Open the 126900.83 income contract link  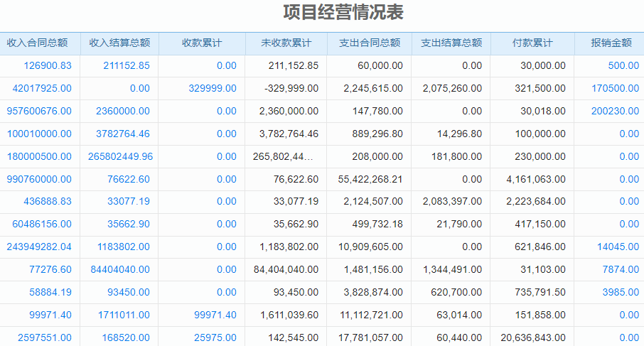point(48,66)
